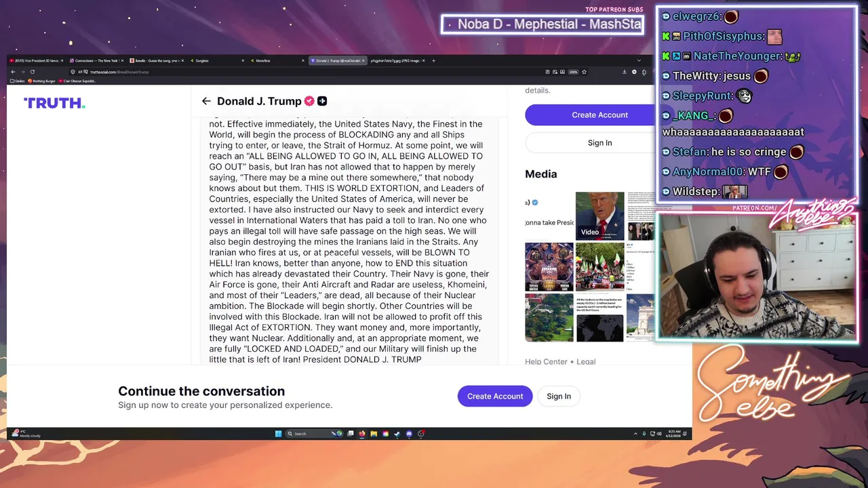Click the TRUTH logo
This screenshot has height=488, width=868.
coord(54,103)
